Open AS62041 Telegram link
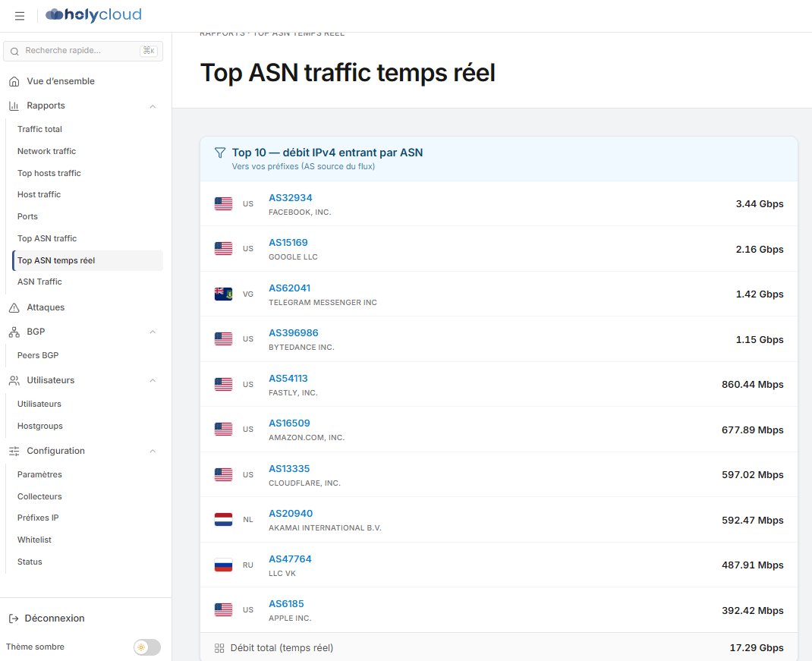Image resolution: width=812 pixels, height=661 pixels. click(289, 288)
